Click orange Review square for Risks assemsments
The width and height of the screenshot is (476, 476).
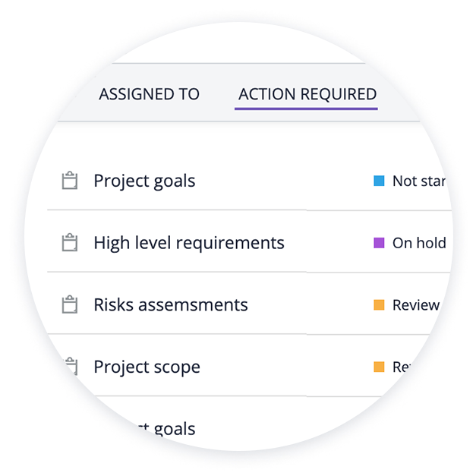pos(379,304)
